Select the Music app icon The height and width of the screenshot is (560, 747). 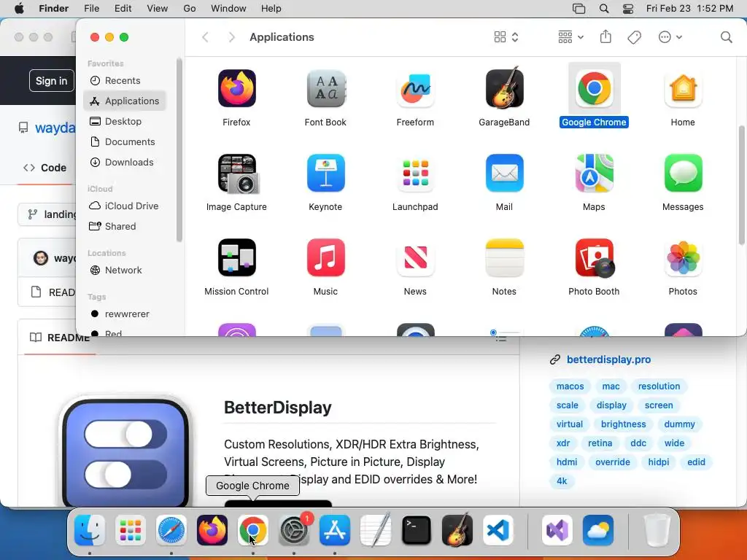[x=326, y=257]
